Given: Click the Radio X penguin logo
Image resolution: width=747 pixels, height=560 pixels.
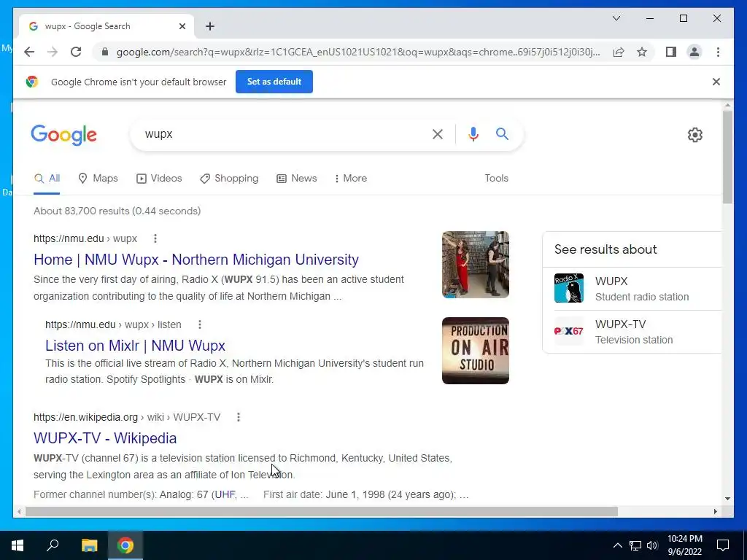Looking at the screenshot, I should point(569,288).
